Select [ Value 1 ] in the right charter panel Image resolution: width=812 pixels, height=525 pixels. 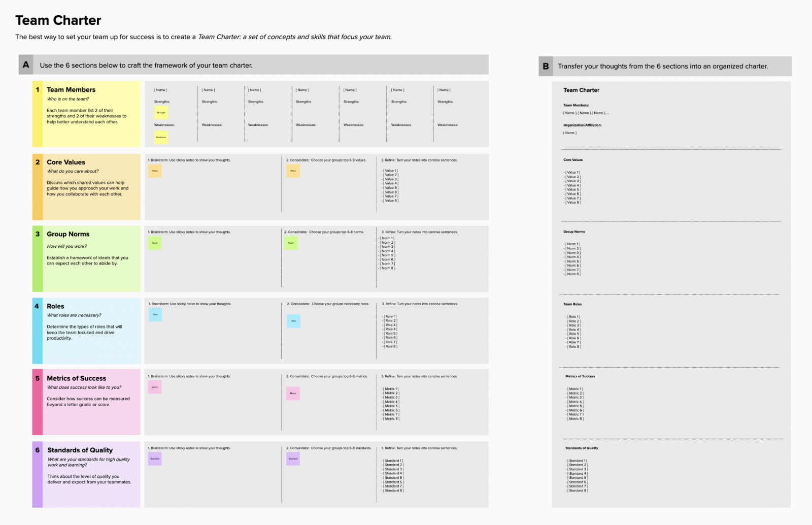pos(572,173)
